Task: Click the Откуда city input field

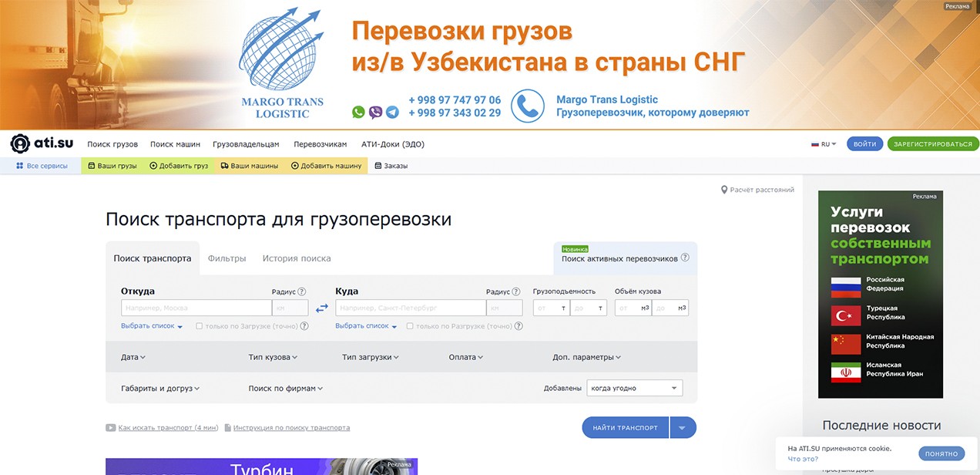Action: pyautogui.click(x=196, y=308)
